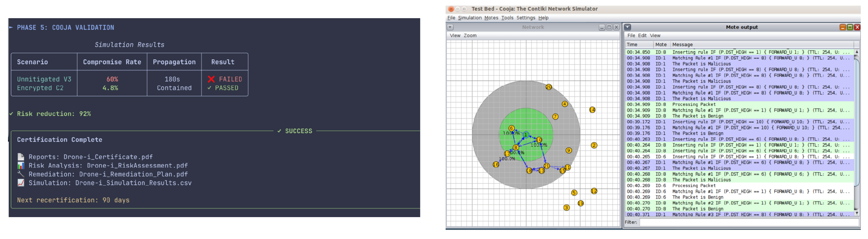This screenshot has width=868, height=239.
Task: Open the Simulation menu
Action: [x=469, y=18]
